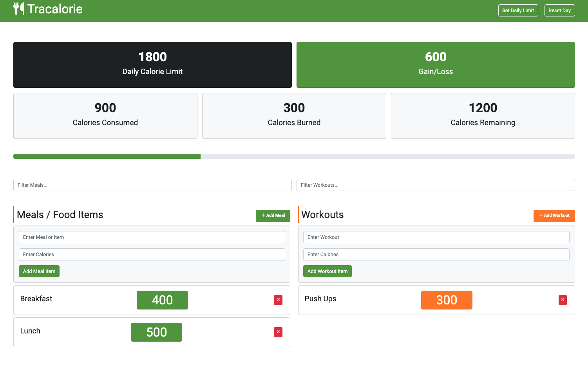This screenshot has width=588, height=375.
Task: Click the Enter Workout name field
Action: 436,237
